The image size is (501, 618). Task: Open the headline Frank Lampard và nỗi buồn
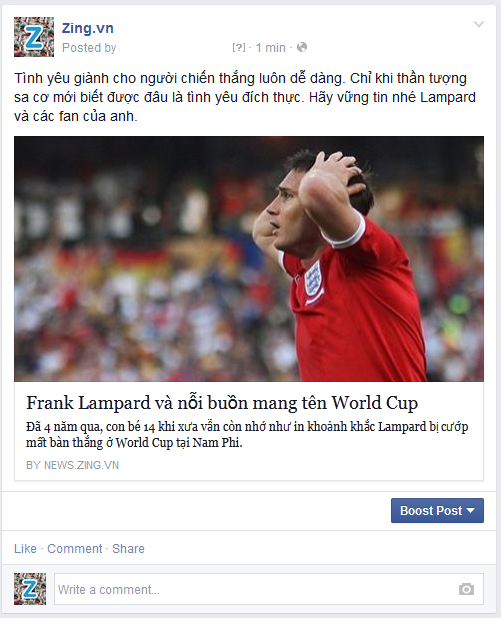(222, 403)
